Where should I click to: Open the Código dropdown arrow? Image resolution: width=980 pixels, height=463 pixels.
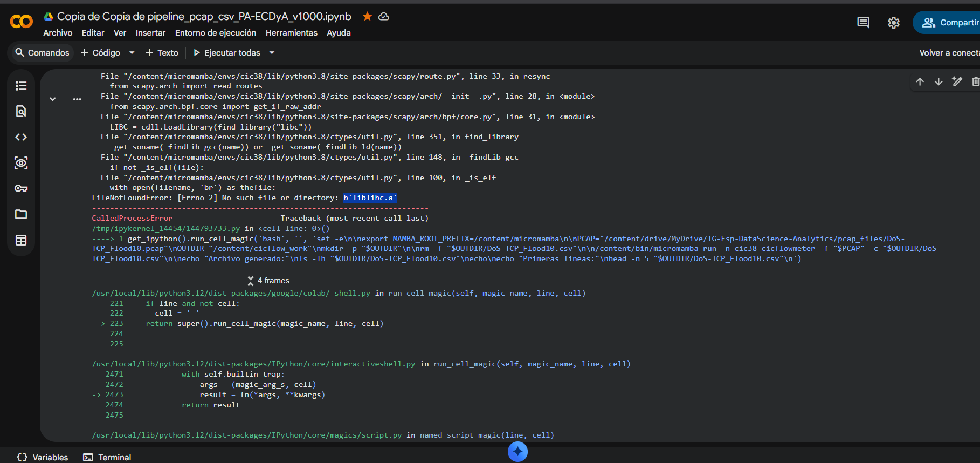tap(132, 53)
